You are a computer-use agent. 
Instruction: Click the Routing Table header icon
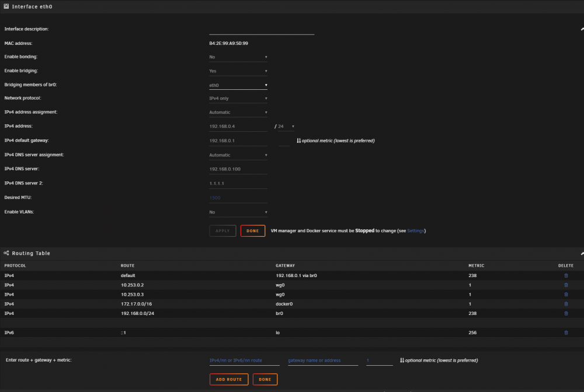point(6,253)
